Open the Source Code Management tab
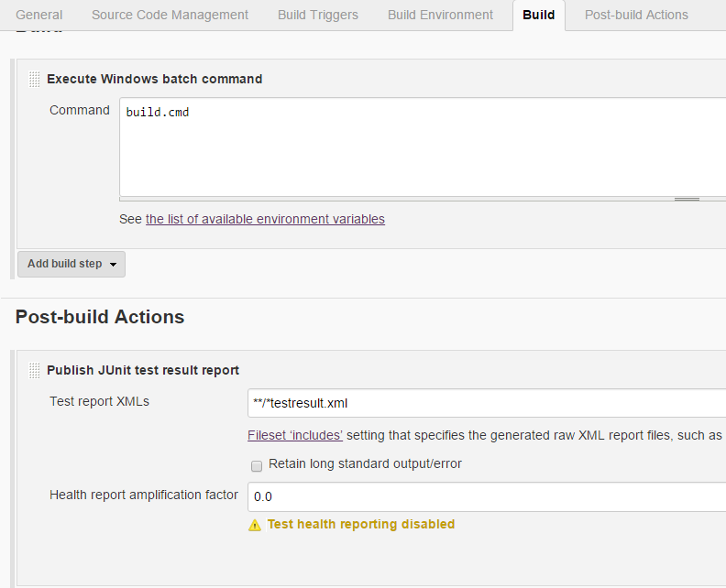This screenshot has height=588, width=726. 170,15
